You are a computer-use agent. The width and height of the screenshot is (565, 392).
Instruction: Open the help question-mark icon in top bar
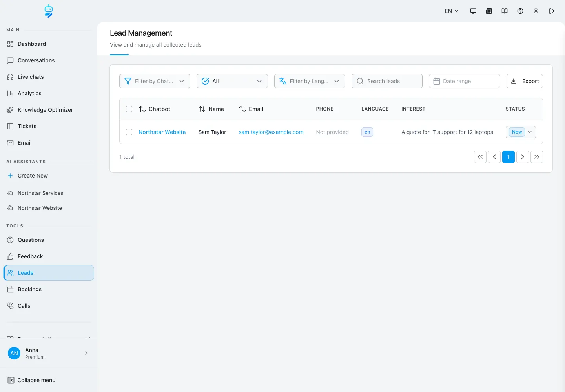pos(520,11)
